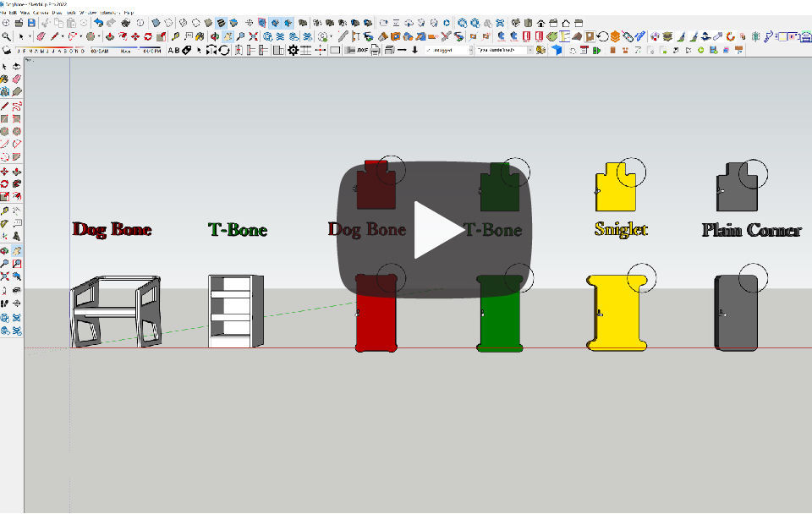812x514 pixels.
Task: Choose the Line pencil in the left palette
Action: click(x=5, y=107)
